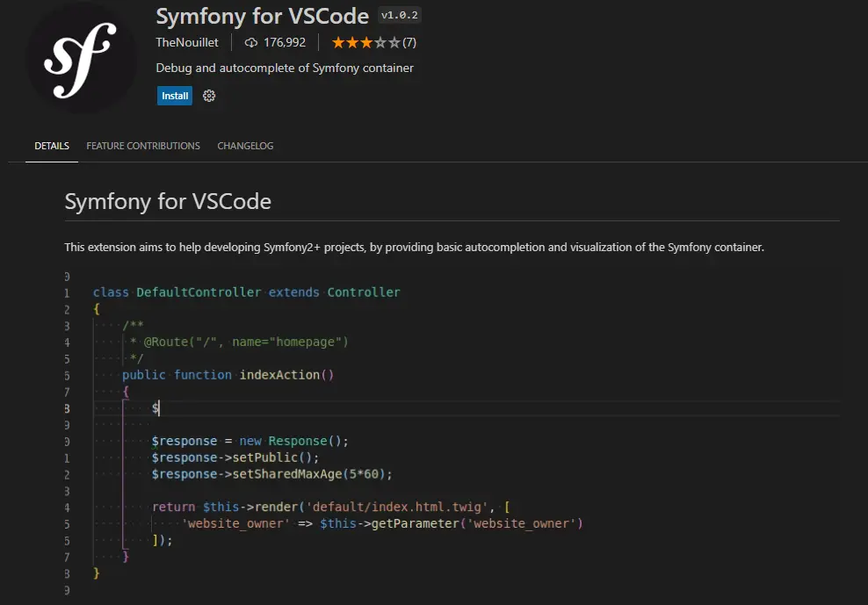Click the 'Debug and autocomplete of Symfony container' description
The image size is (868, 605).
click(x=285, y=68)
